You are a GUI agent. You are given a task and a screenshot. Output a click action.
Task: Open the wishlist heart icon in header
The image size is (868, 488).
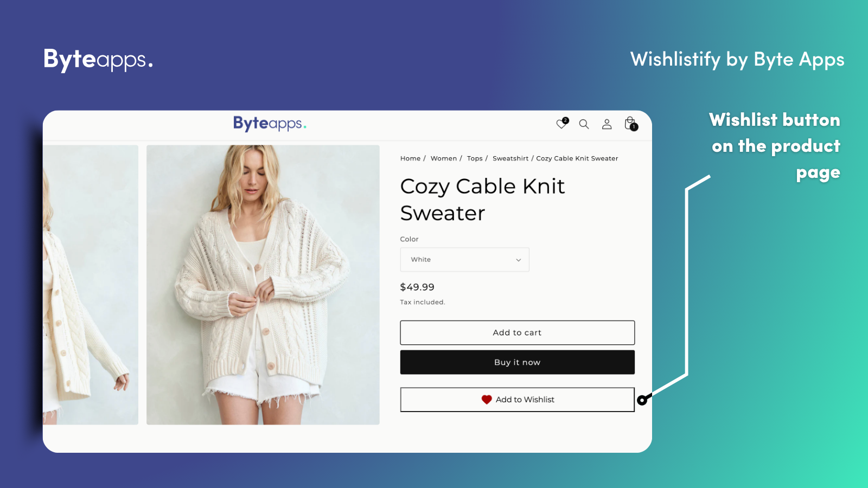[562, 124]
